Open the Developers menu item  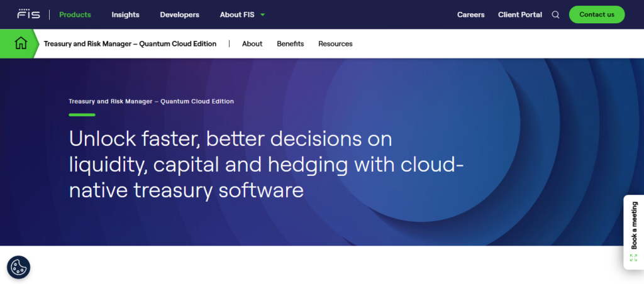pos(179,14)
